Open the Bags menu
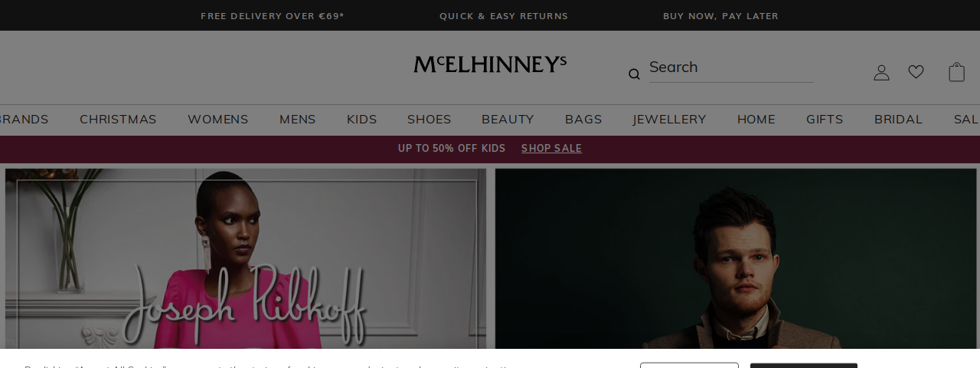Screen dimensions: 980x368 583,120
